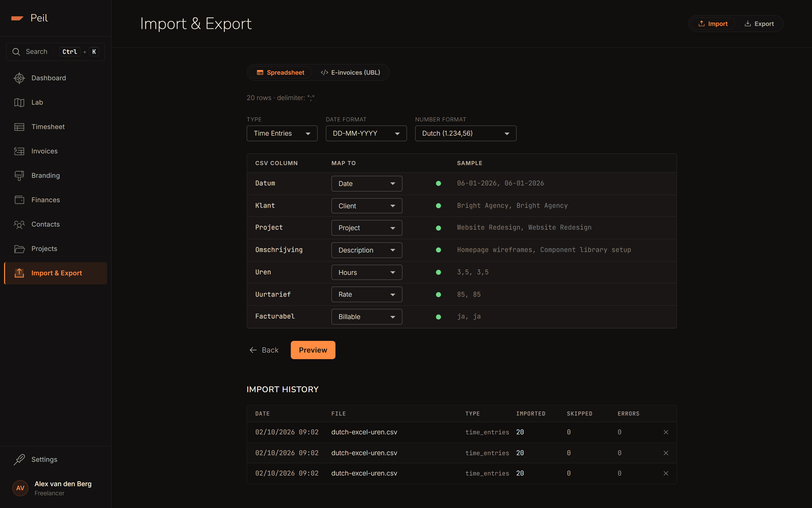Open the Uren Hours mapping dropdown

click(366, 272)
